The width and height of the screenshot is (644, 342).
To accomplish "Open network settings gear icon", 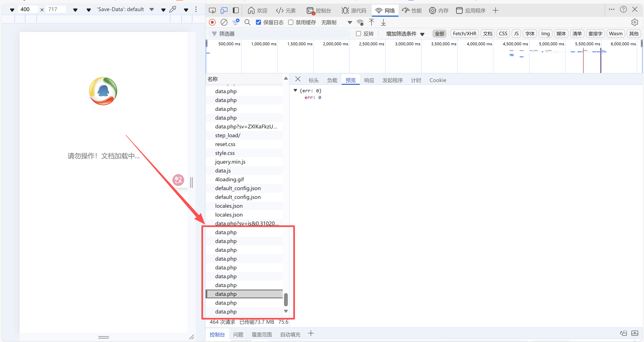I will (635, 22).
